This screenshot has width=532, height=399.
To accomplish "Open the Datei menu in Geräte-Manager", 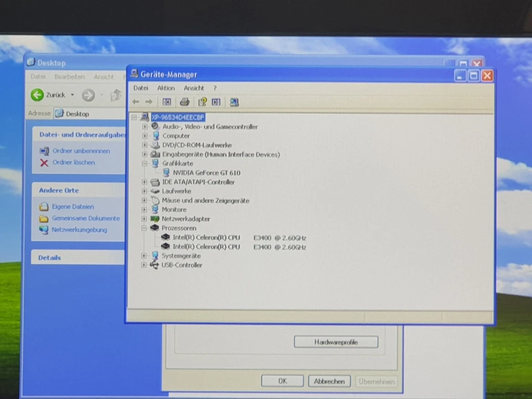I will pos(141,88).
